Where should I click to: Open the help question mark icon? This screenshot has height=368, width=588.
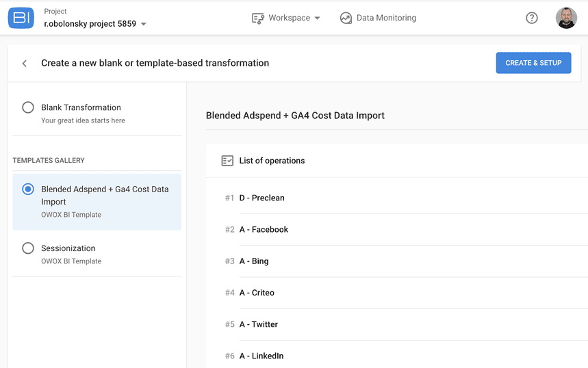(531, 18)
